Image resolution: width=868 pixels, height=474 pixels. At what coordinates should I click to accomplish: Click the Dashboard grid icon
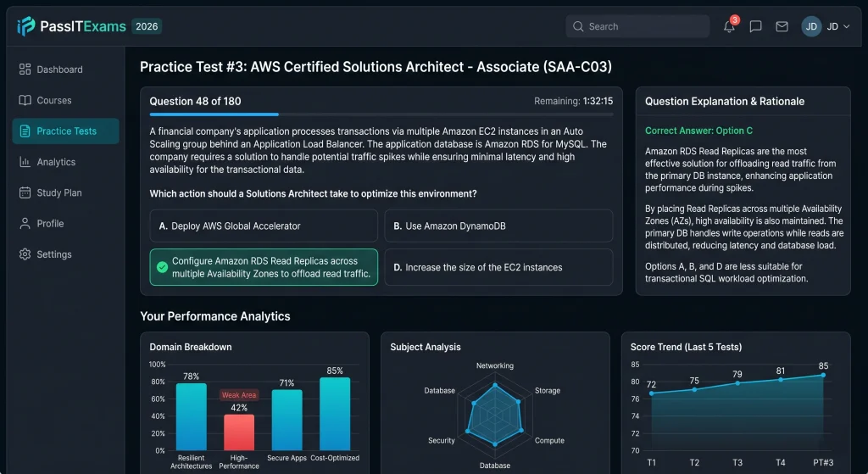pos(25,70)
